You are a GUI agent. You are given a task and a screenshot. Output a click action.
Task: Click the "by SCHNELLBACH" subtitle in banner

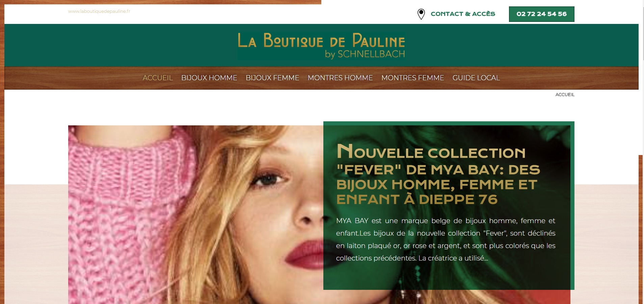coord(365,54)
